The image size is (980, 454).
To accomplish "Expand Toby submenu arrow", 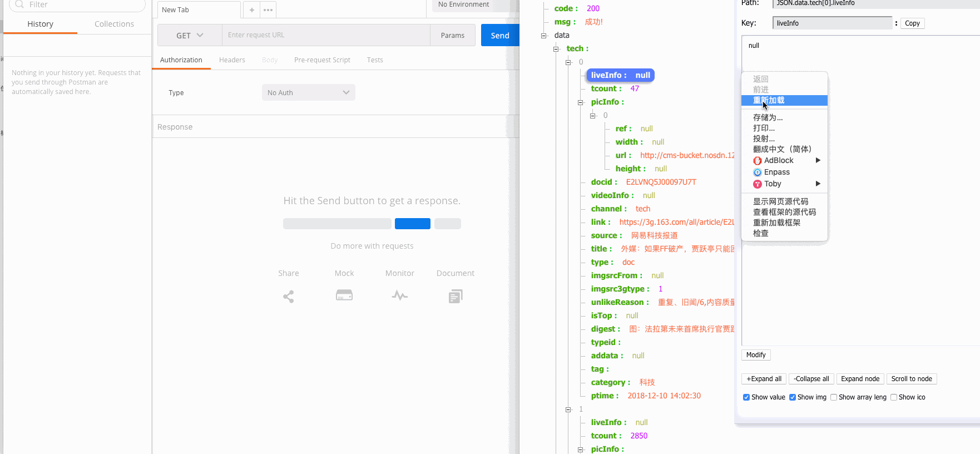I will (818, 184).
